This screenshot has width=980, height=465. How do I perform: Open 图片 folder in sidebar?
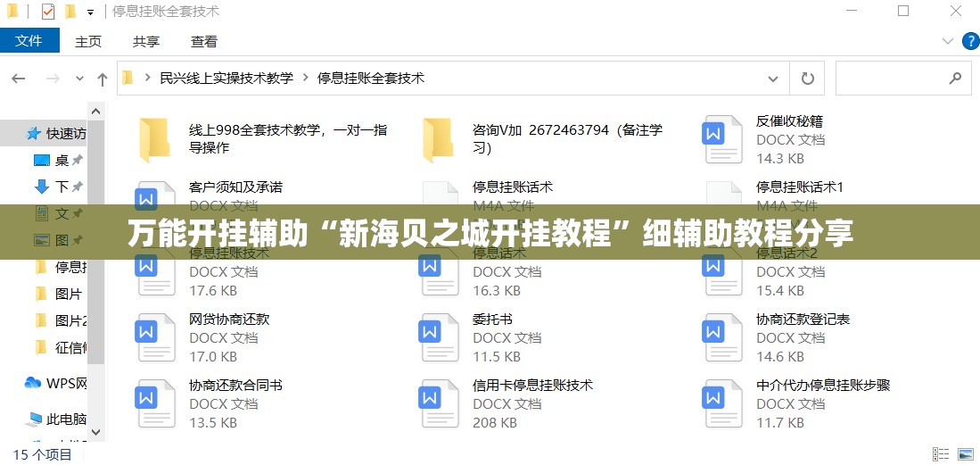(57, 295)
